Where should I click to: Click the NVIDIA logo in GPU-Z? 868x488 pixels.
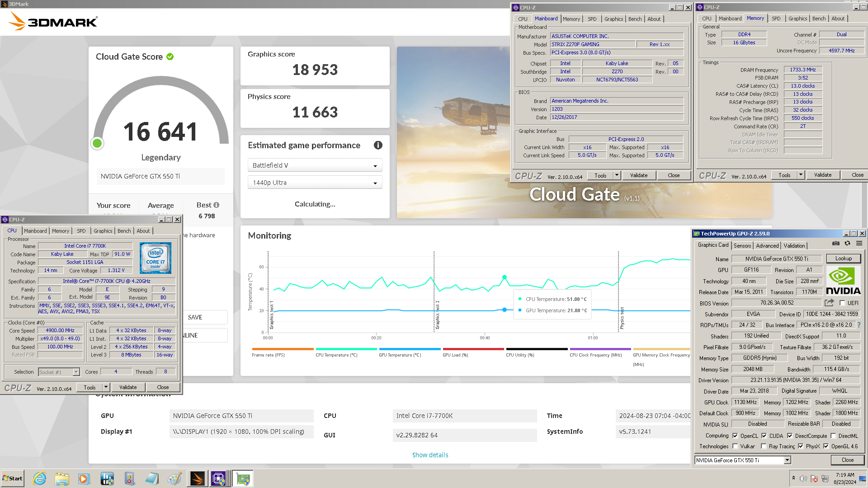point(843,281)
